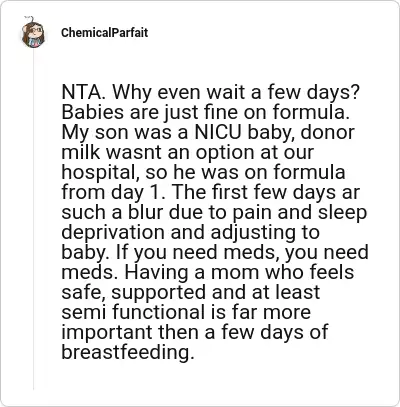This screenshot has width=400, height=407.
Task: Click the line "semi functional is far more"
Action: (x=186, y=312)
